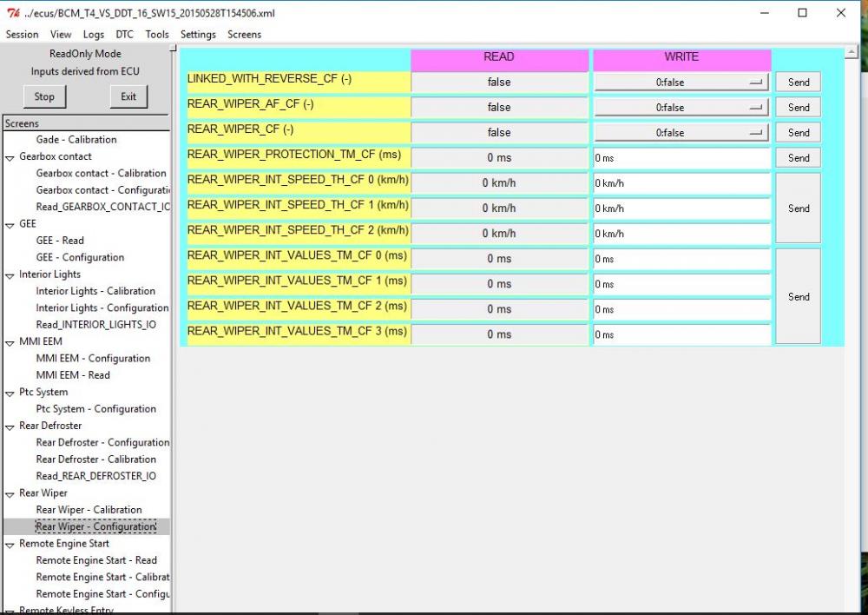The height and width of the screenshot is (615, 868).
Task: Select the Gade - Calibration screen
Action: coord(76,140)
